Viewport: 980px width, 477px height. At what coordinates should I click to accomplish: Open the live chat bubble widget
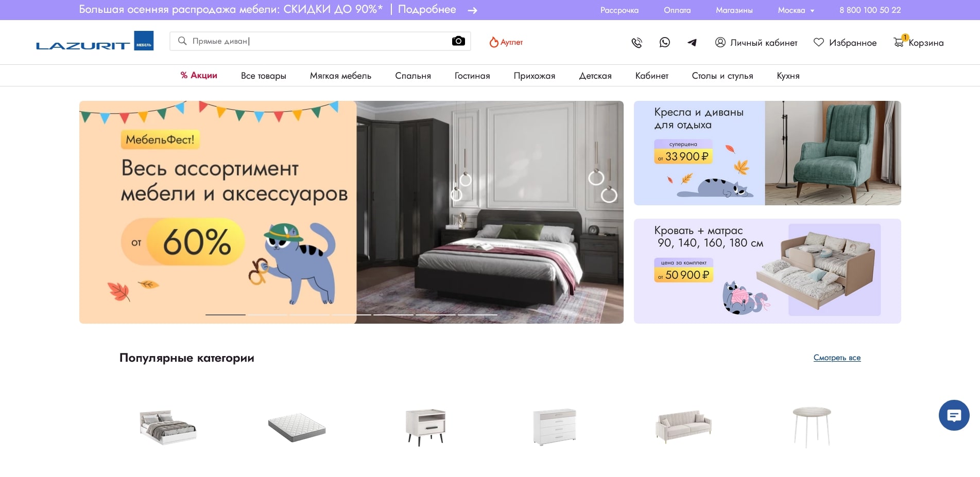point(954,415)
